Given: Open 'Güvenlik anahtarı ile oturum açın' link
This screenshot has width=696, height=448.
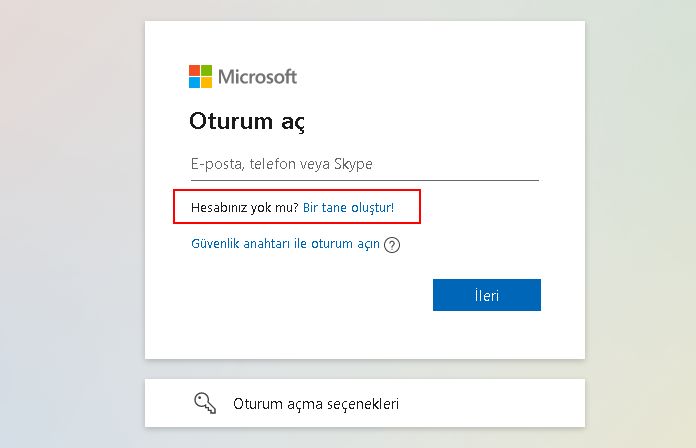Looking at the screenshot, I should pyautogui.click(x=285, y=244).
